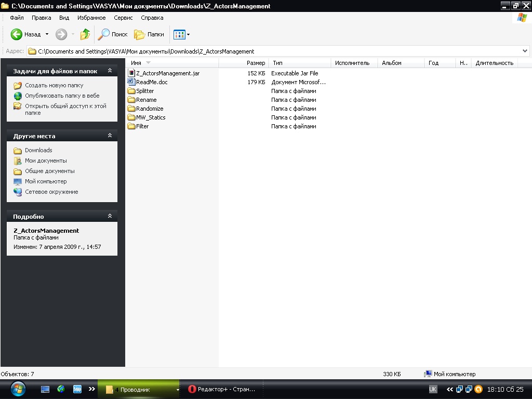Click the Год column header

click(440, 63)
